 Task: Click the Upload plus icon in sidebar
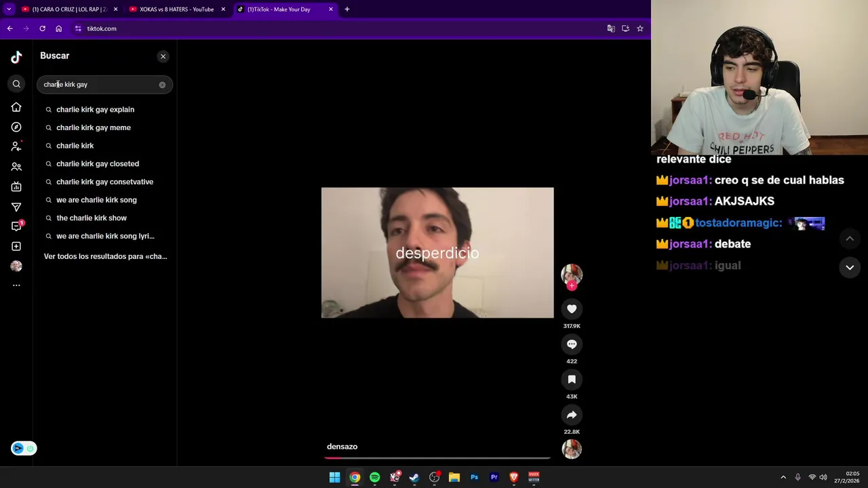[x=16, y=246]
